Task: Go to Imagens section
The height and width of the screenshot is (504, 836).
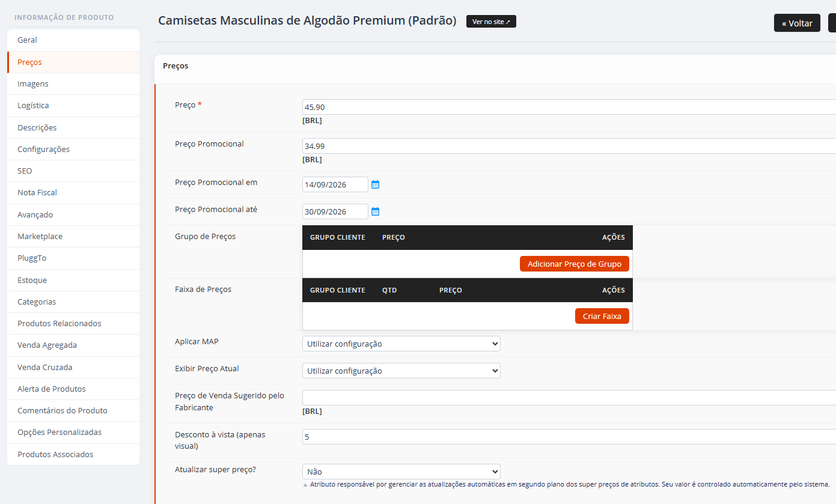Action: [73, 83]
